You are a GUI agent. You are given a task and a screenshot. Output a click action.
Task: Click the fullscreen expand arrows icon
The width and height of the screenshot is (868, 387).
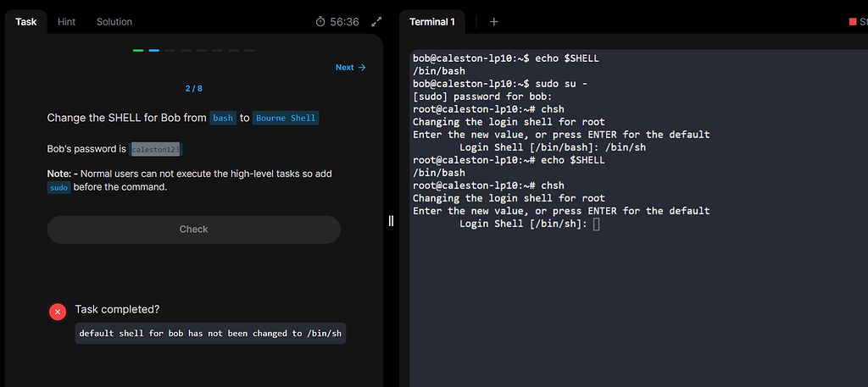(x=377, y=21)
